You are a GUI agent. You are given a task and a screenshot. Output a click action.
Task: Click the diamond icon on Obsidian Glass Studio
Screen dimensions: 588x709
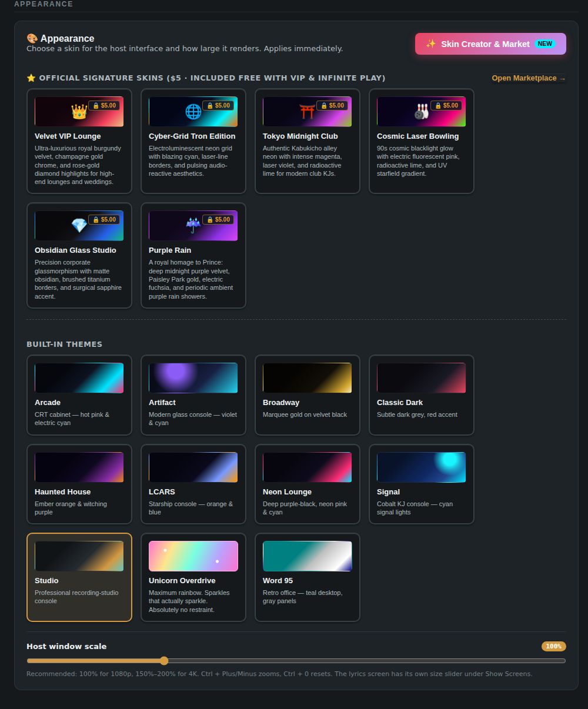click(79, 226)
